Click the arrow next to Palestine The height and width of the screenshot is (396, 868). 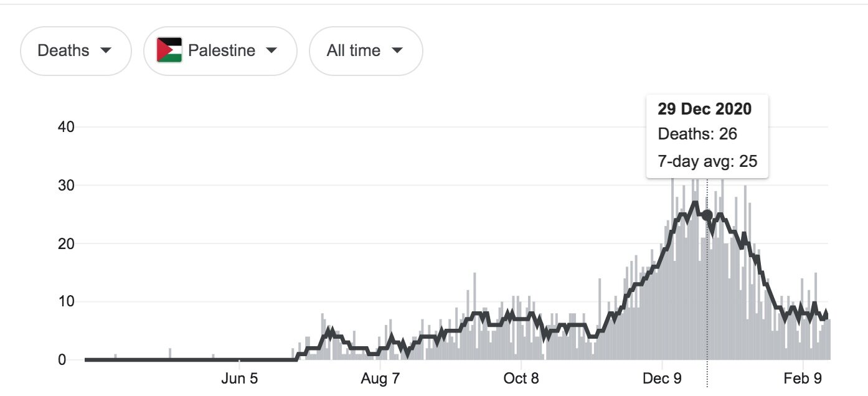click(x=271, y=50)
